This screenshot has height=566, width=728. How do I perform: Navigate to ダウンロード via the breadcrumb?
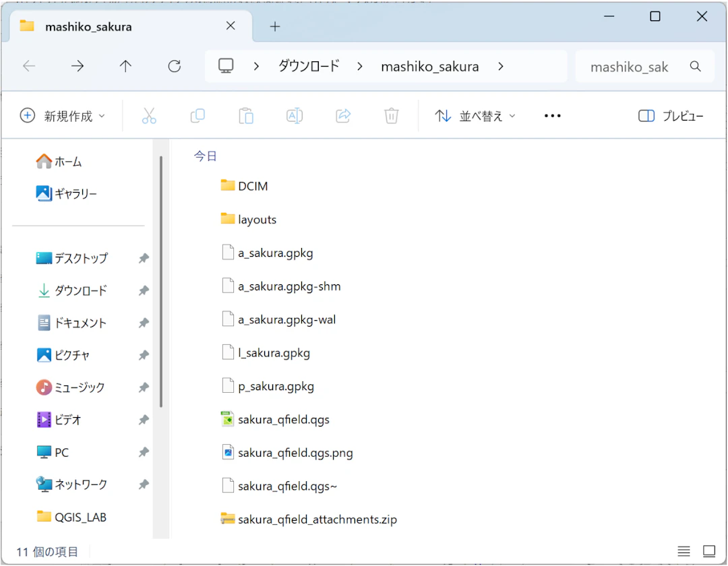(308, 66)
